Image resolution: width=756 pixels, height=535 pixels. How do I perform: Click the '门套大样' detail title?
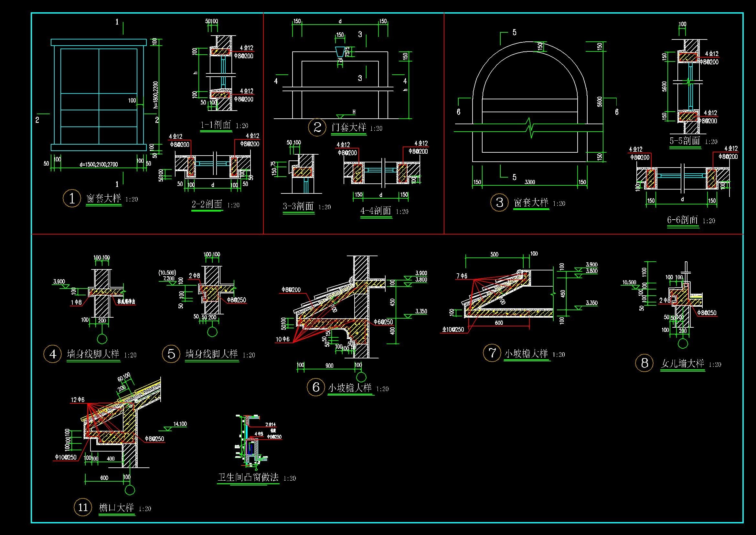[x=349, y=127]
